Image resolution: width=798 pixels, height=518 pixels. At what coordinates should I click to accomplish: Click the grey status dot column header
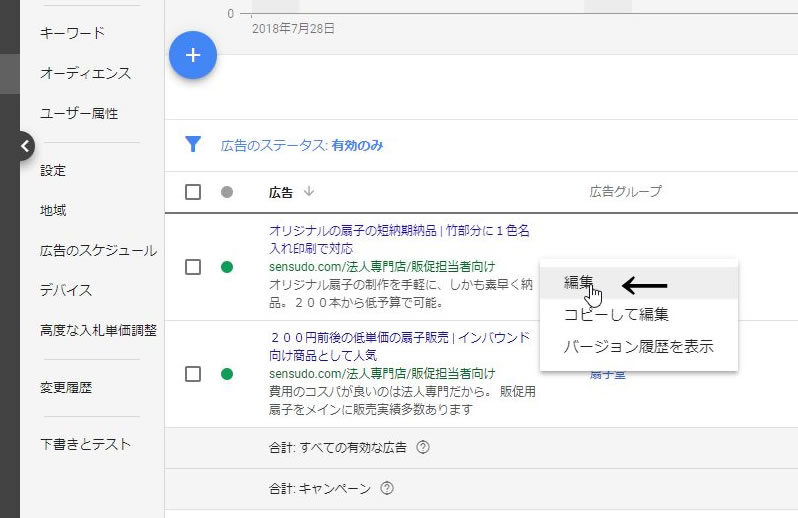pos(226,192)
